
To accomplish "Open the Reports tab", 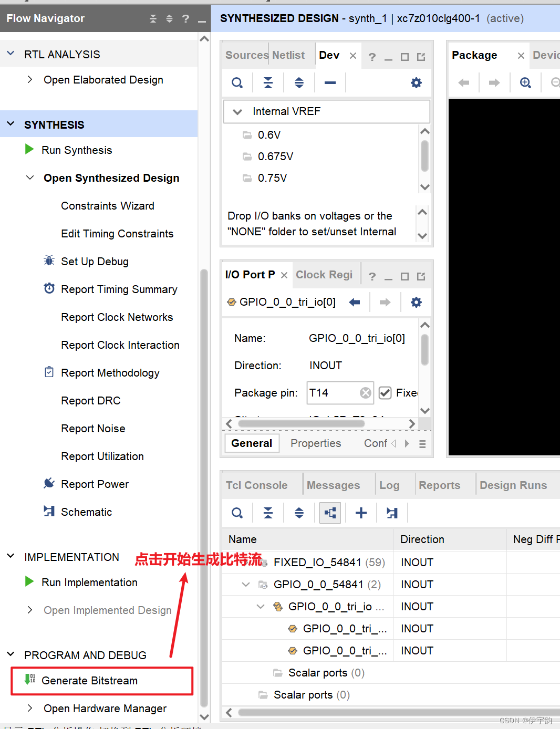I will [440, 485].
